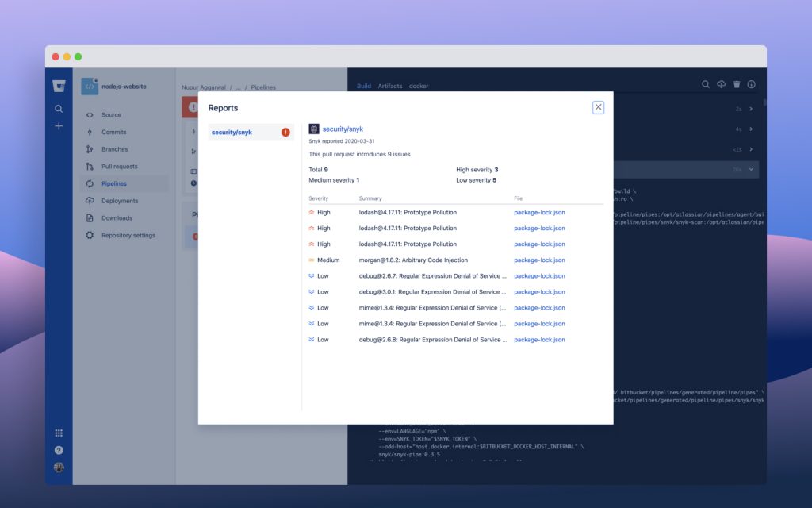
Task: Click the Pipelines cycle icon
Action: click(90, 183)
